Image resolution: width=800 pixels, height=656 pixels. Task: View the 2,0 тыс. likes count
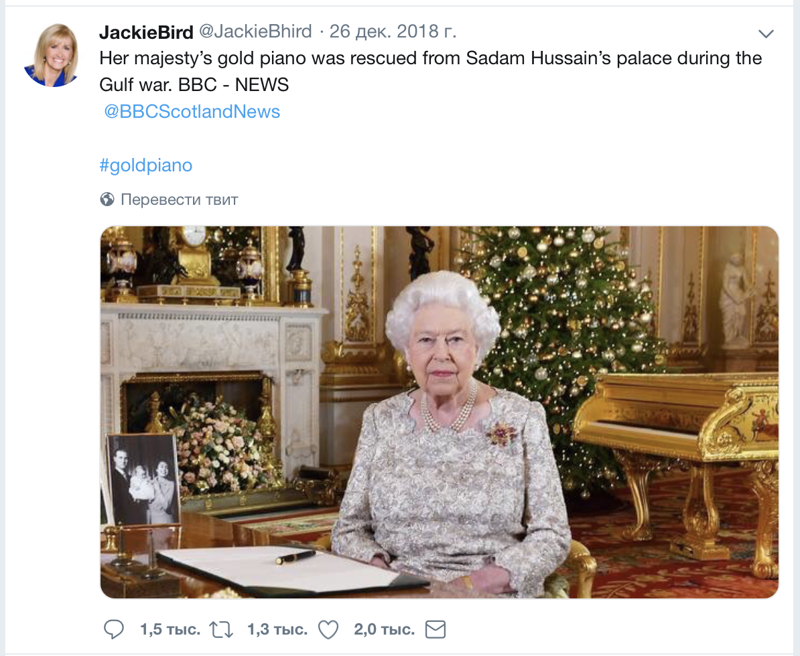384,630
